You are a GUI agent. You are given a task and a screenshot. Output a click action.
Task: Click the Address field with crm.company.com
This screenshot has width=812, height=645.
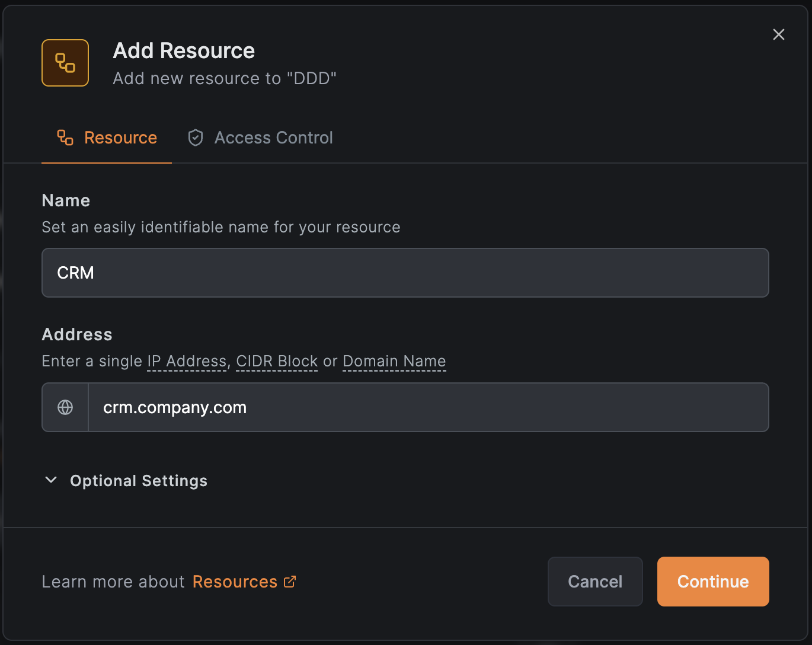[x=427, y=407]
